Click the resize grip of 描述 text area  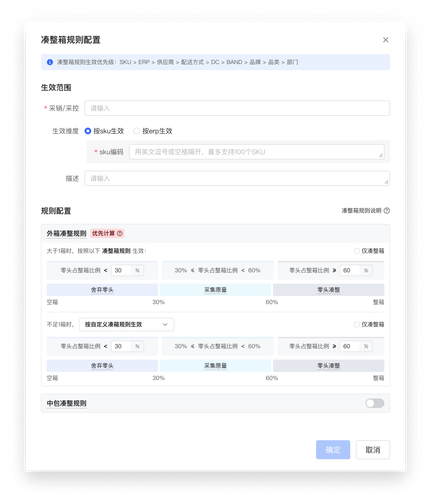coord(386,182)
